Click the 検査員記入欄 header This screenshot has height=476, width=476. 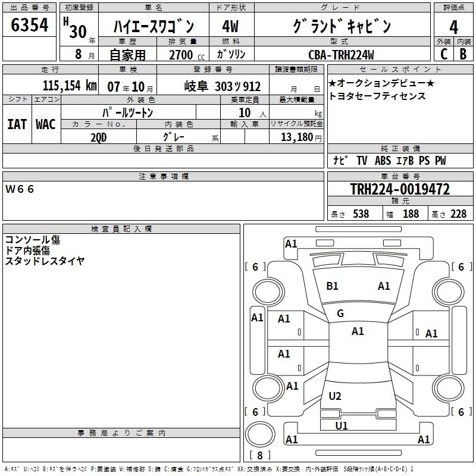point(121,229)
